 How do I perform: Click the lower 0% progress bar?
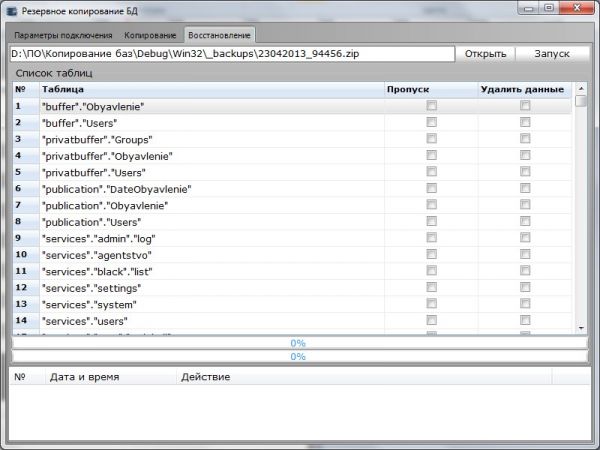(299, 357)
